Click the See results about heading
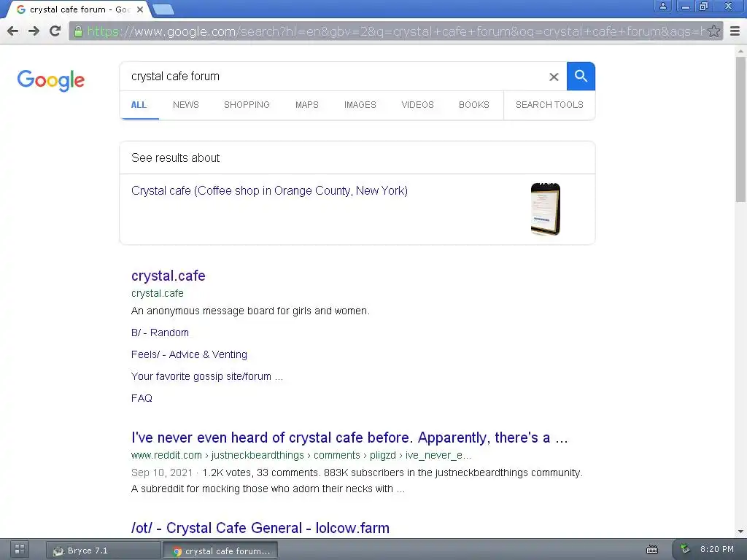This screenshot has height=560, width=747. [x=175, y=158]
